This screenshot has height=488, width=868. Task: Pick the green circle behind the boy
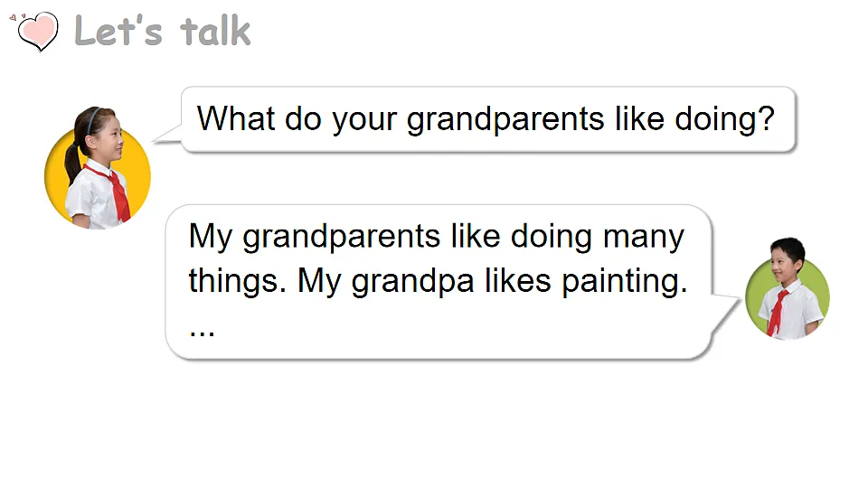coord(788,299)
